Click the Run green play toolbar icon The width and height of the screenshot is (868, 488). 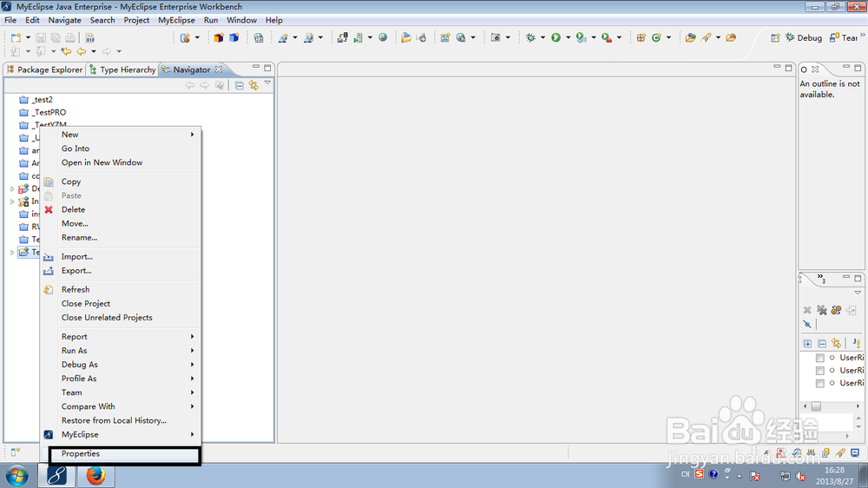point(556,37)
